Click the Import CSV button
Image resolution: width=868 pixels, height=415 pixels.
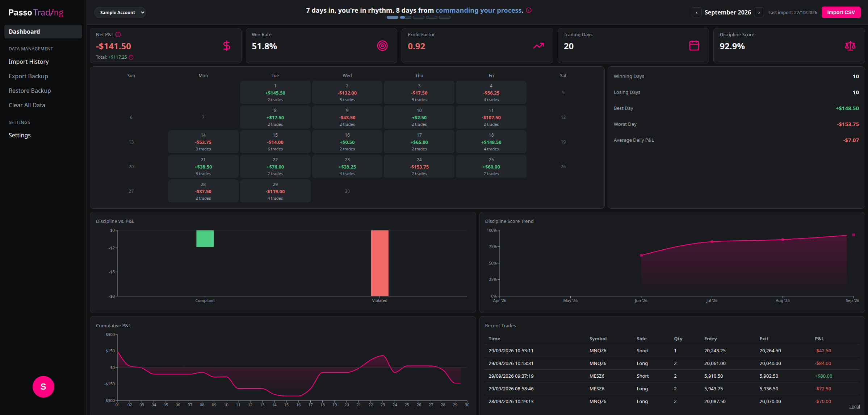point(841,12)
